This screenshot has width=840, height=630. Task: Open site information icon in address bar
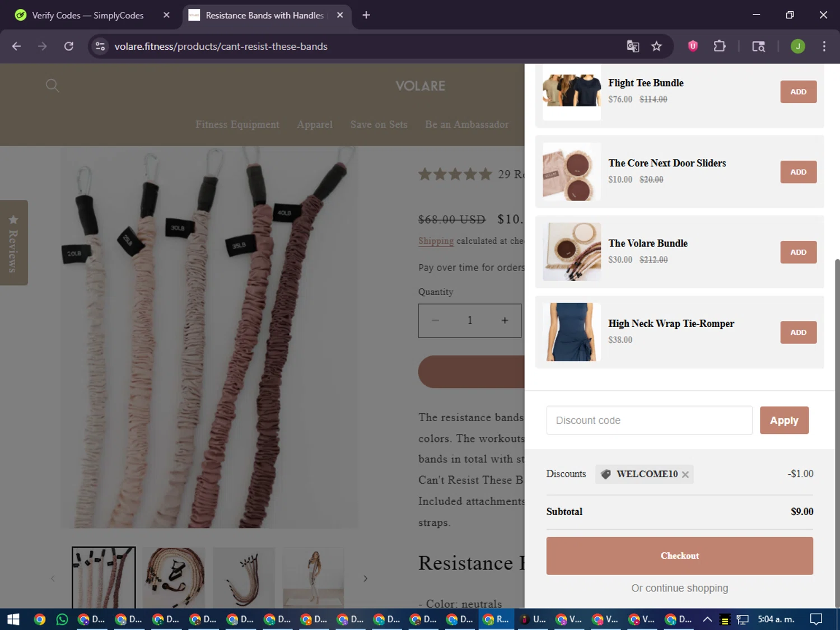(x=100, y=46)
